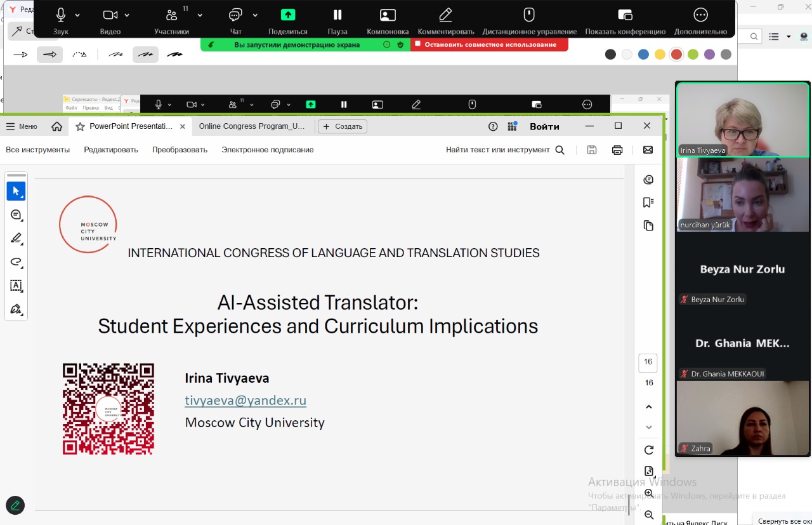Image resolution: width=812 pixels, height=525 pixels.
Task: Toggle camera Видео on or off
Action: pos(110,15)
